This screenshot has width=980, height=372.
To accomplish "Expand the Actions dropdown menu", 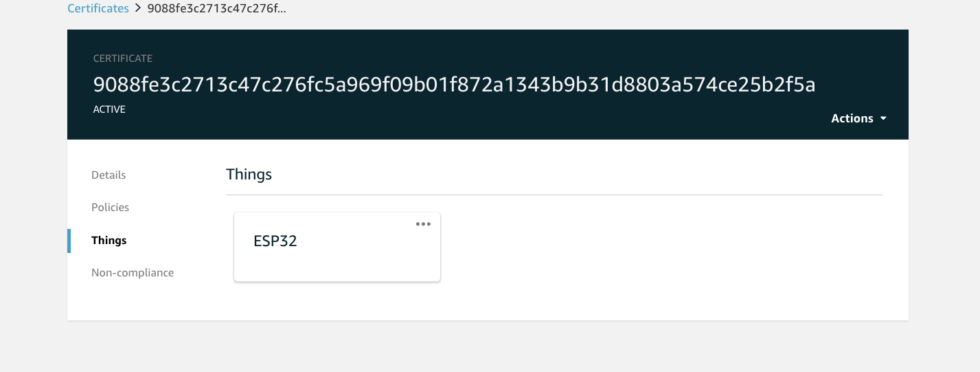I will (x=859, y=118).
